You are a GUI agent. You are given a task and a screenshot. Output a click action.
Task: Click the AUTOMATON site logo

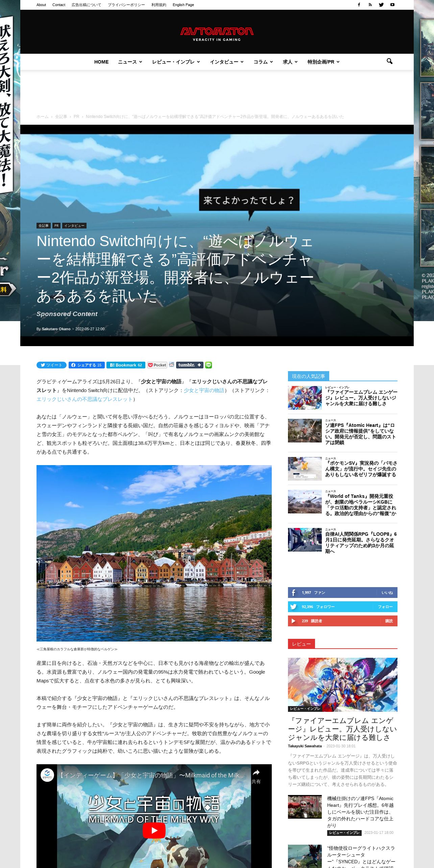(217, 34)
